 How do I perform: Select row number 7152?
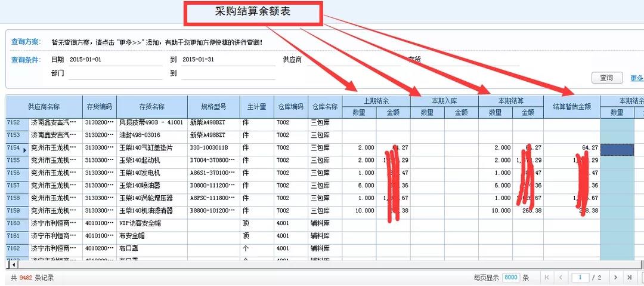coord(17,122)
